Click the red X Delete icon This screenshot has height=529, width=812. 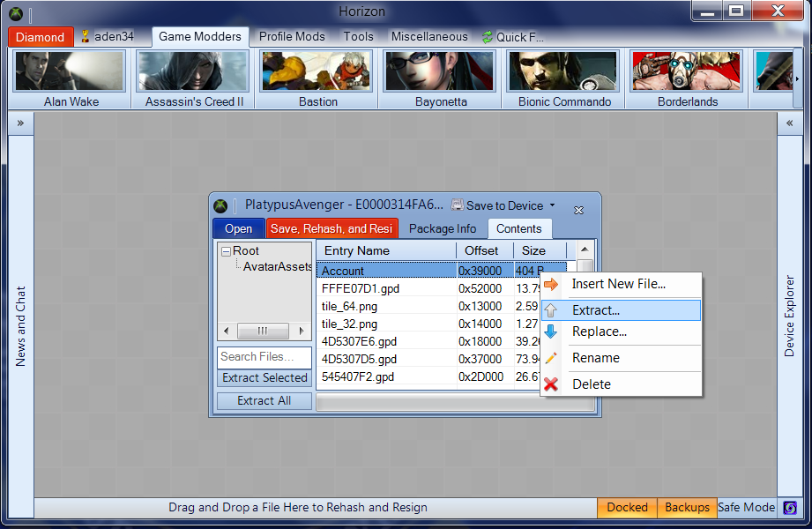(x=551, y=384)
